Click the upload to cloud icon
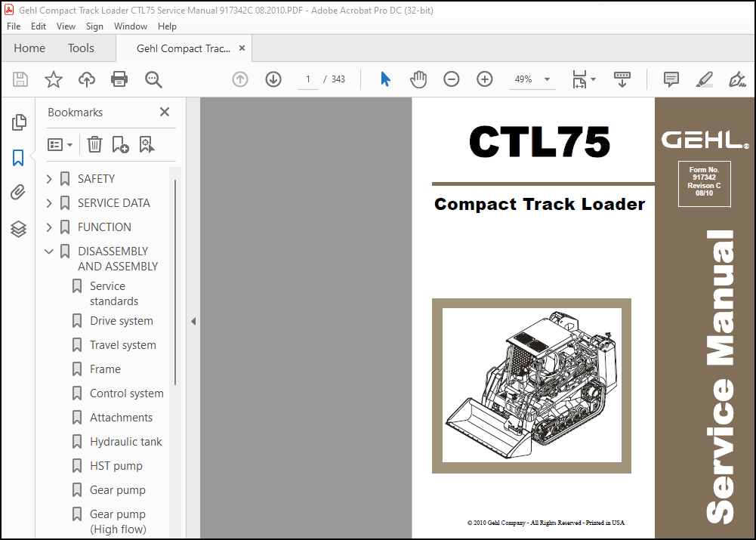Image resolution: width=756 pixels, height=540 pixels. (87, 79)
